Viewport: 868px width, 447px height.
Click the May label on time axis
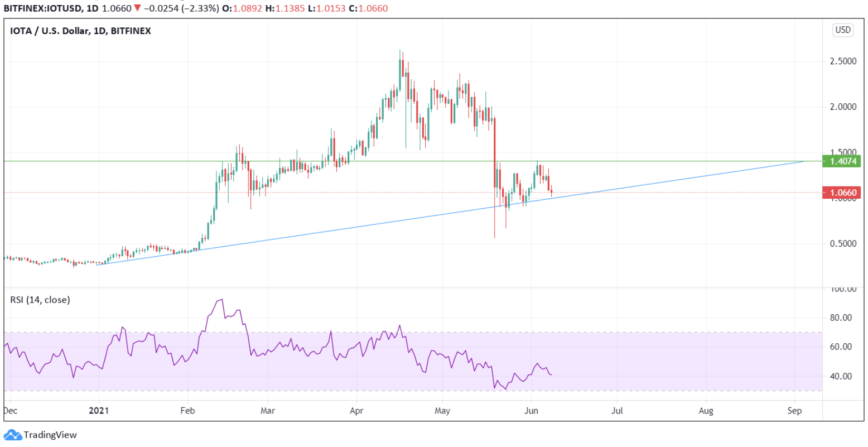(442, 411)
